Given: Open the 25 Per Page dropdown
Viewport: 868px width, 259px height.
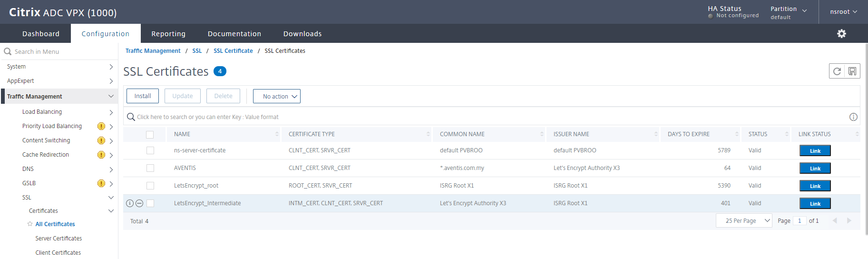Looking at the screenshot, I should (744, 220).
